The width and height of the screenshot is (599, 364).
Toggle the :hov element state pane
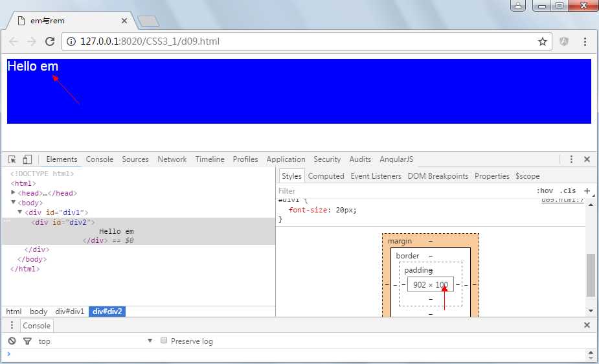[545, 190]
